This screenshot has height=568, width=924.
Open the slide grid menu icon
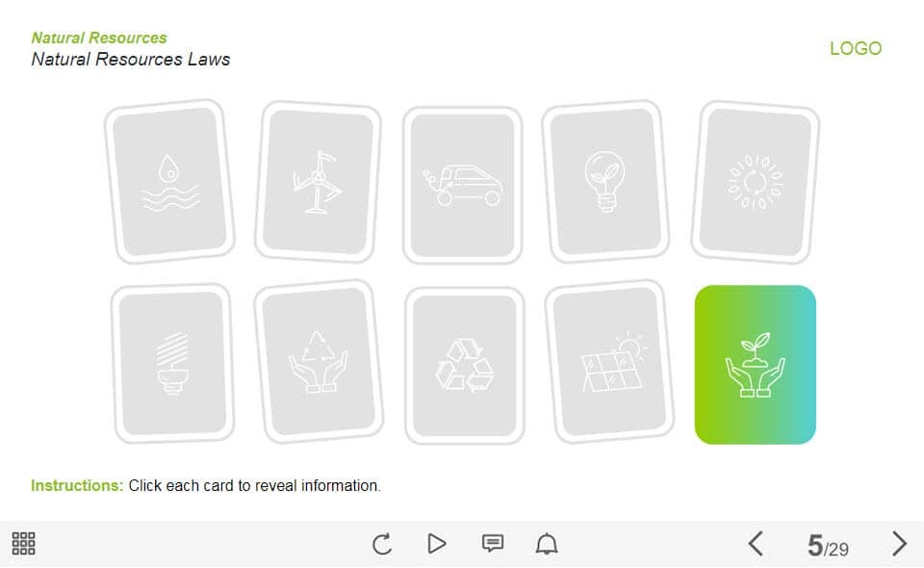tap(23, 543)
